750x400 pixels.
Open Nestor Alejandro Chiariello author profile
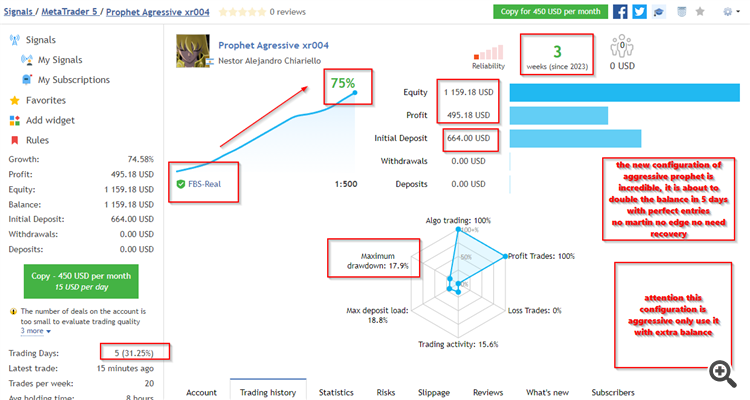(x=270, y=61)
